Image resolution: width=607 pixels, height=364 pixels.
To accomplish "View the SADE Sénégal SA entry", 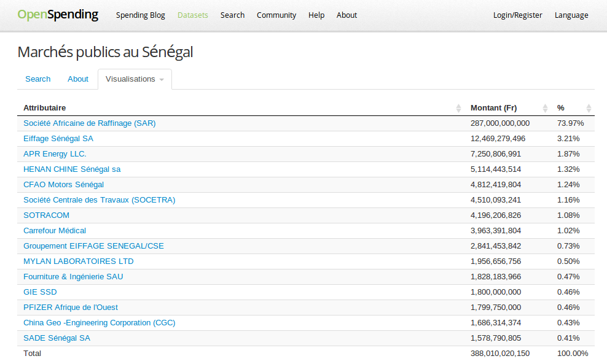I will [57, 338].
